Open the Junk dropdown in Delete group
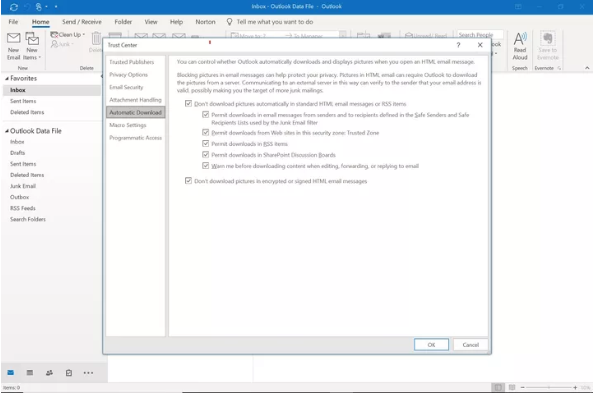595x403 pixels. (62, 44)
